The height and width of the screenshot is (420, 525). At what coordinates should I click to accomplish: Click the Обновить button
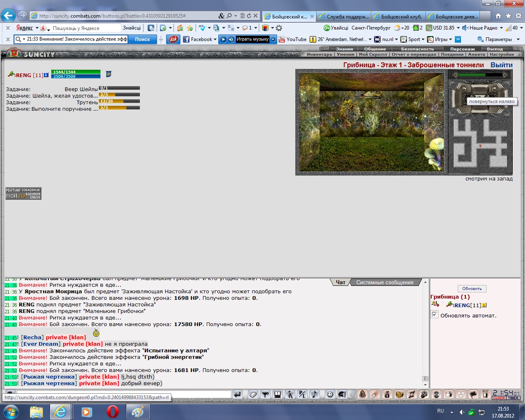pyautogui.click(x=472, y=288)
